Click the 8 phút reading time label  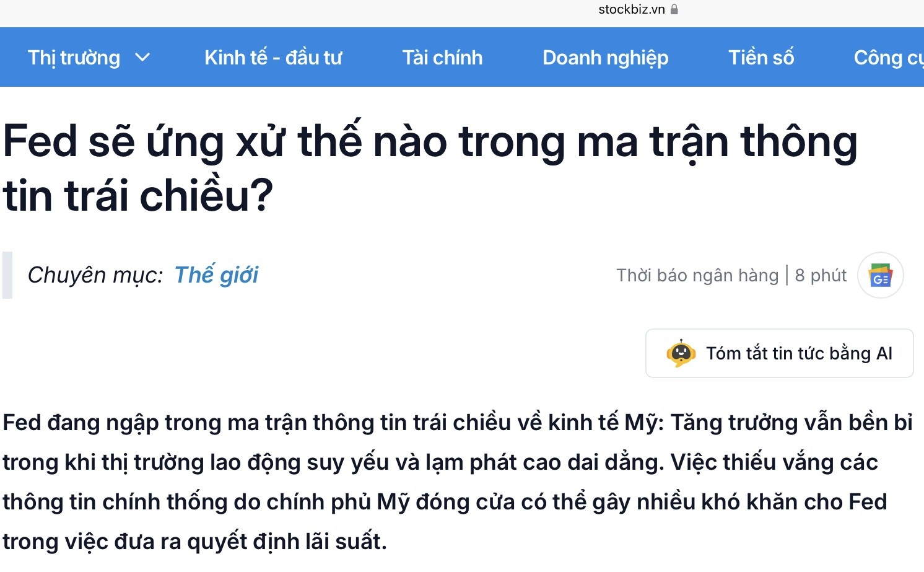point(821,275)
